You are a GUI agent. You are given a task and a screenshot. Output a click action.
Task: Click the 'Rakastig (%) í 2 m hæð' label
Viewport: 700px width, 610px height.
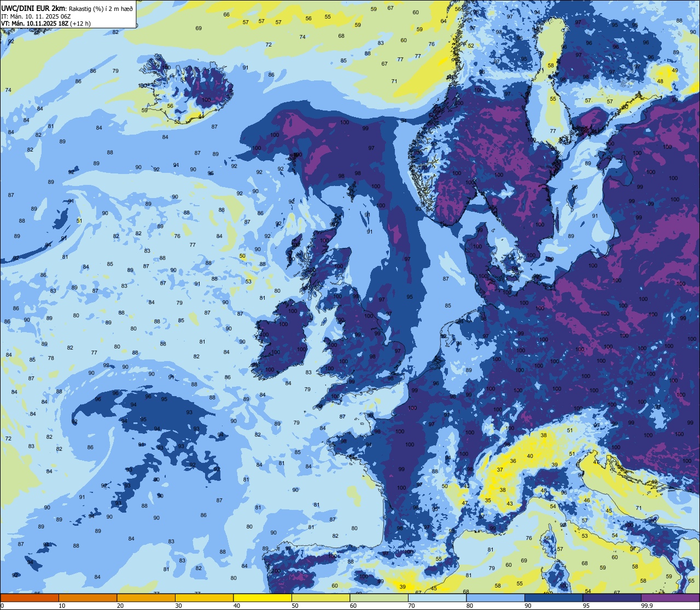(x=101, y=8)
